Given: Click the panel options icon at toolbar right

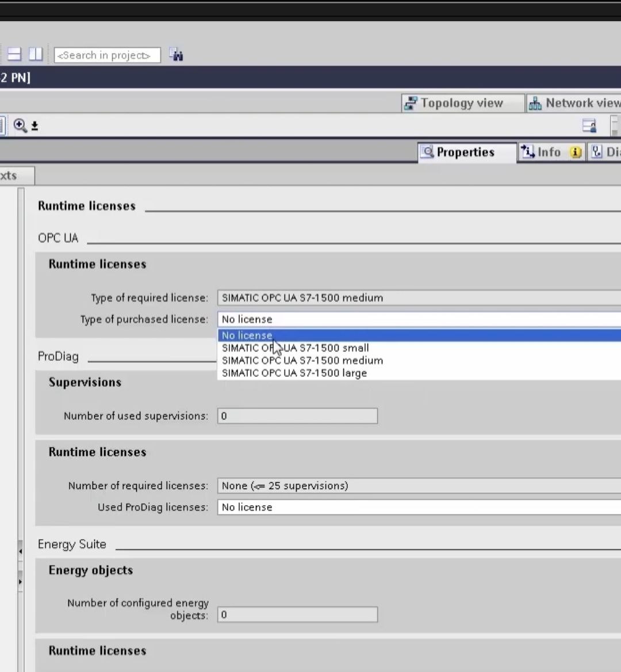Looking at the screenshot, I should coord(589,125).
